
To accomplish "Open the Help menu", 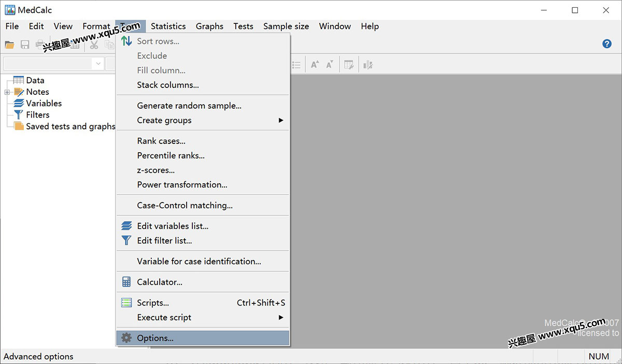I will click(x=370, y=26).
